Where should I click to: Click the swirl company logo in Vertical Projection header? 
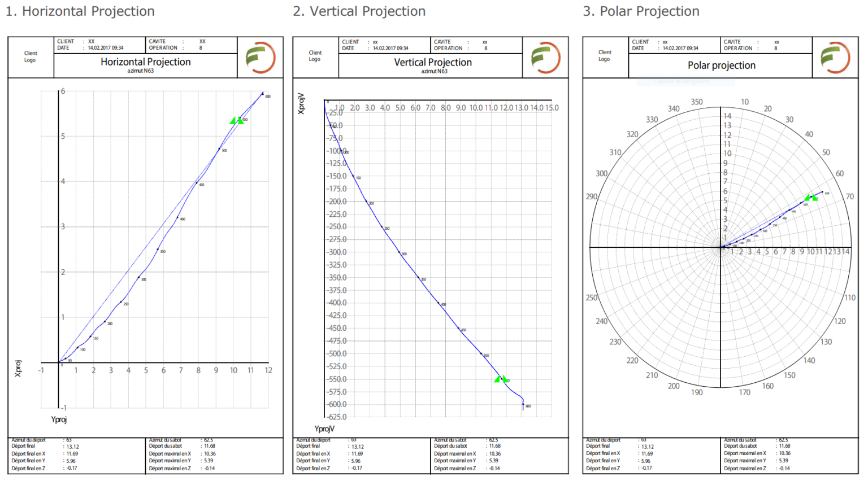click(545, 58)
